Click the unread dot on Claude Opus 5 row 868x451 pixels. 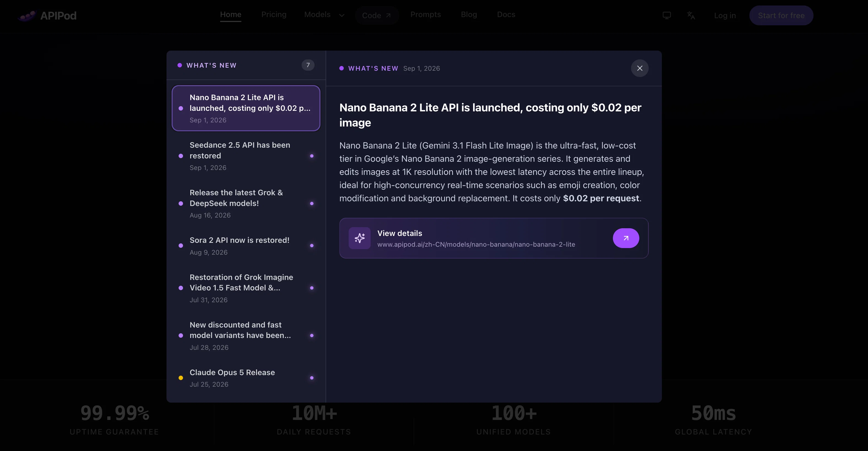(312, 378)
